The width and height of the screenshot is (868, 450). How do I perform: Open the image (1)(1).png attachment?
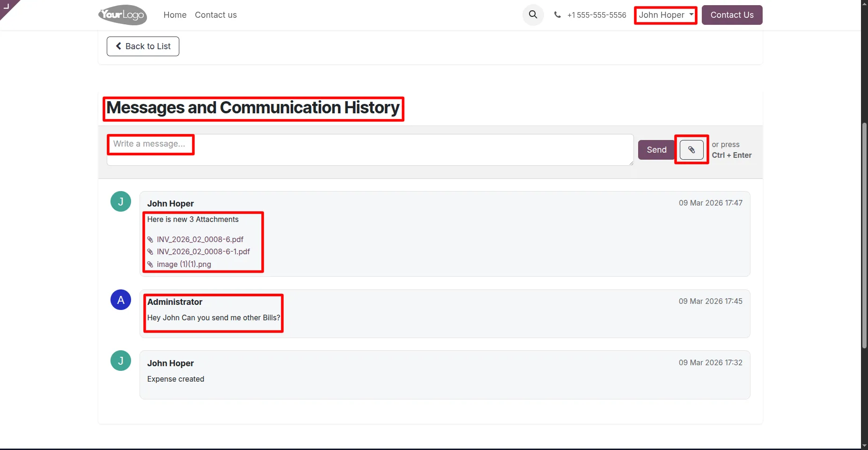(x=184, y=264)
